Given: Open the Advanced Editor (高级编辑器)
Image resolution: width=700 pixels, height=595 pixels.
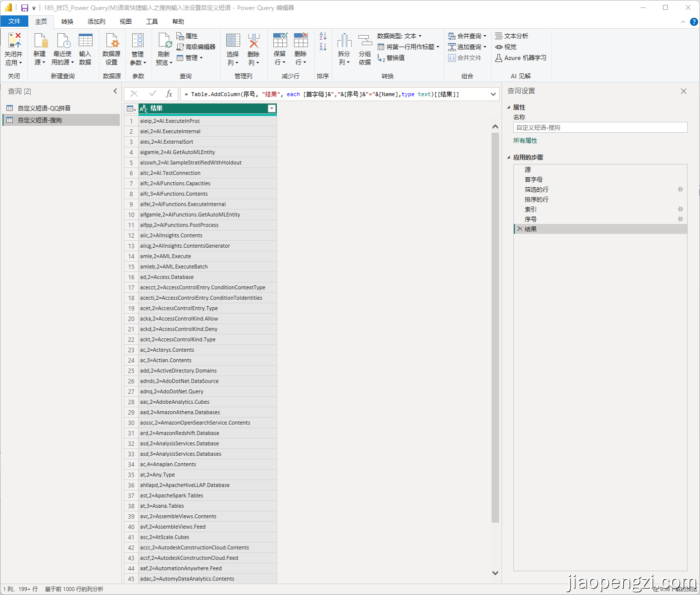Looking at the screenshot, I should tap(196, 47).
